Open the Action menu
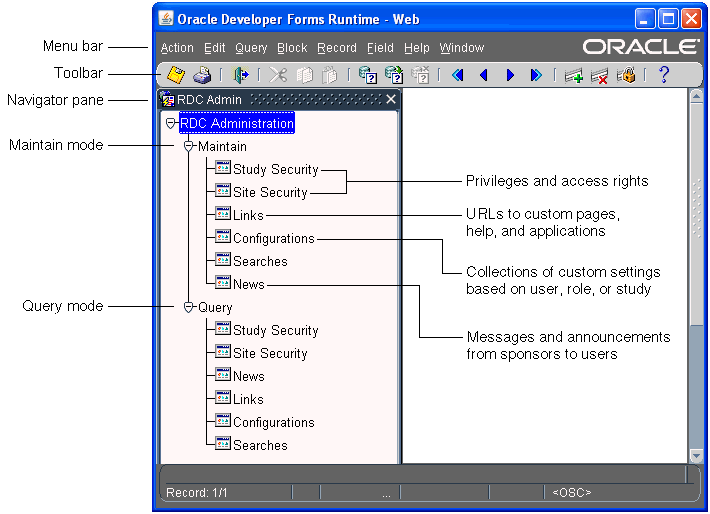Screen dimensions: 710x514 click(x=177, y=48)
